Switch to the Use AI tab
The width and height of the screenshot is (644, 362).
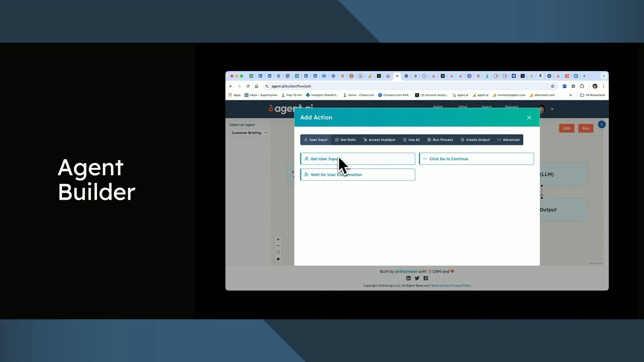(411, 140)
